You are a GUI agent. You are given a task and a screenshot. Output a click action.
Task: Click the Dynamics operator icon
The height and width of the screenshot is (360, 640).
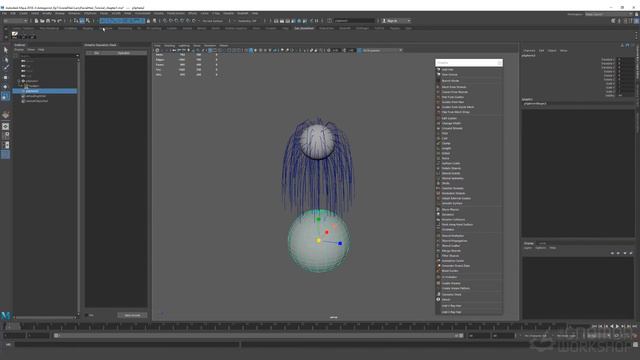(x=438, y=214)
